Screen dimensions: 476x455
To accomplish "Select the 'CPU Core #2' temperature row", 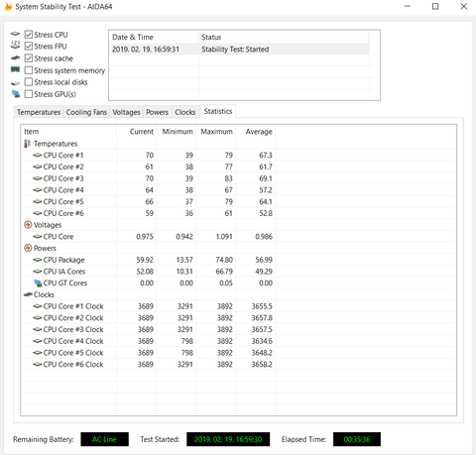I will coord(148,167).
